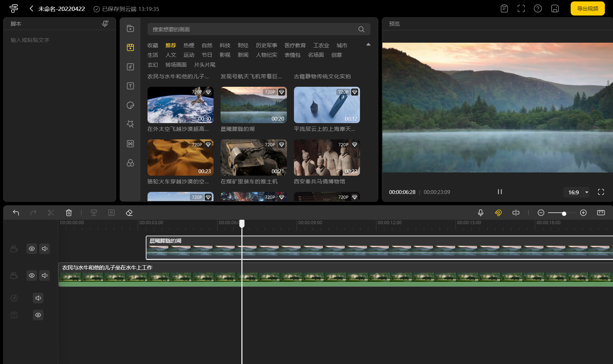Select the 历史军事 category tab
The image size is (613, 364).
click(x=266, y=45)
